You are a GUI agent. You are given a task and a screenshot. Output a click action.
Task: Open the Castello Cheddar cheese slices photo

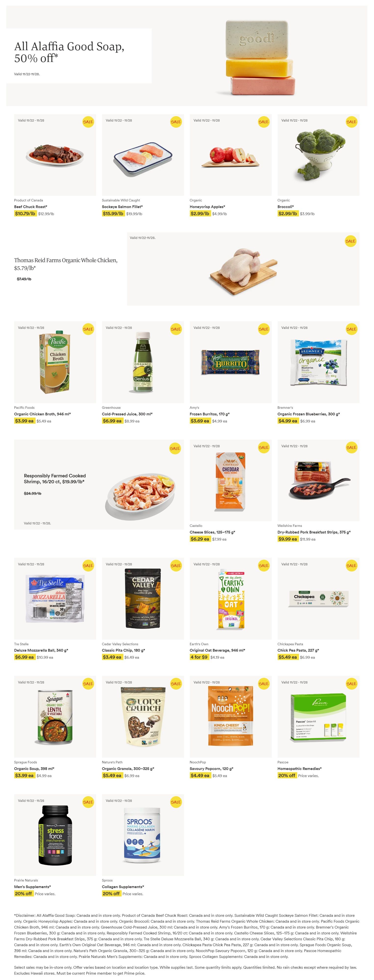(231, 481)
